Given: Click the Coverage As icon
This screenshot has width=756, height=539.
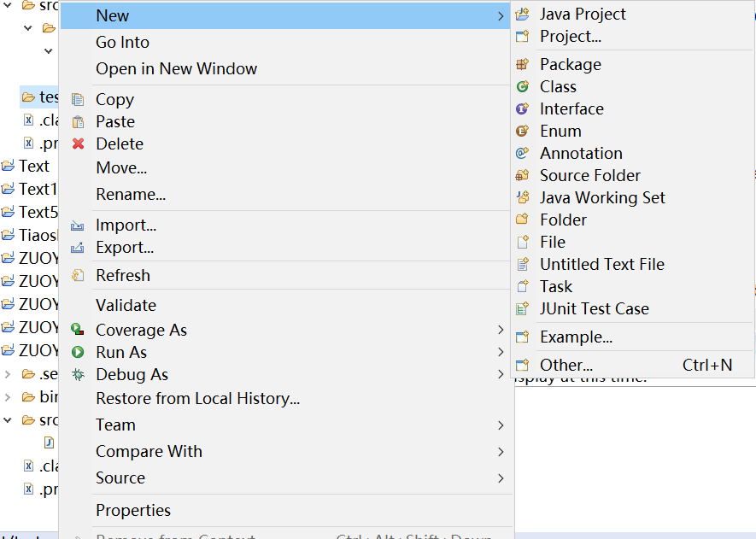Looking at the screenshot, I should [x=78, y=330].
